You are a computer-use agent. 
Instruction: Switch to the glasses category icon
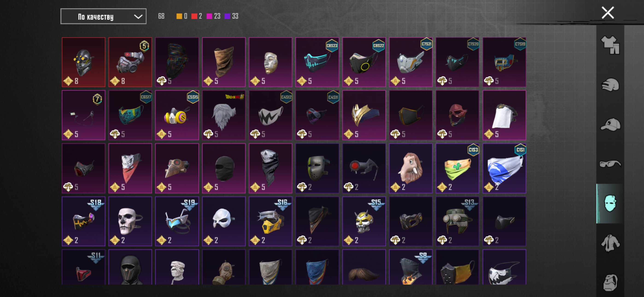(x=610, y=164)
